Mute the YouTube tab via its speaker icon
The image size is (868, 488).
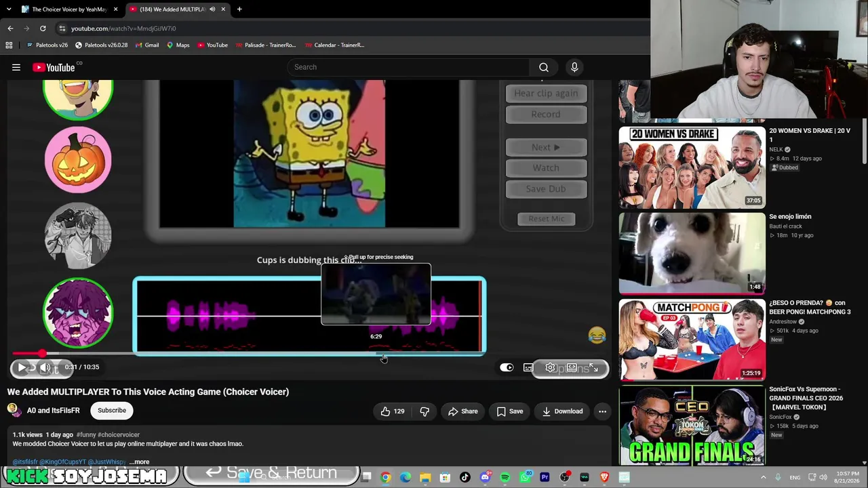click(x=212, y=9)
